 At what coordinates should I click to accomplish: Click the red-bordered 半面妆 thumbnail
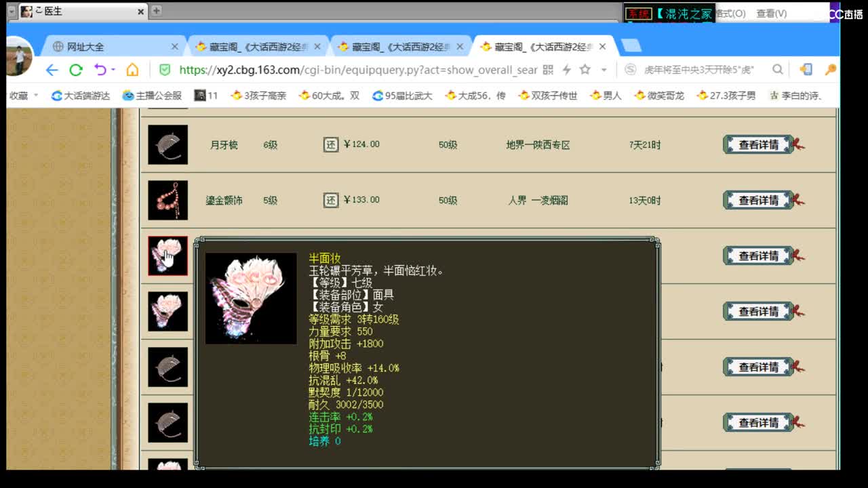(x=167, y=256)
